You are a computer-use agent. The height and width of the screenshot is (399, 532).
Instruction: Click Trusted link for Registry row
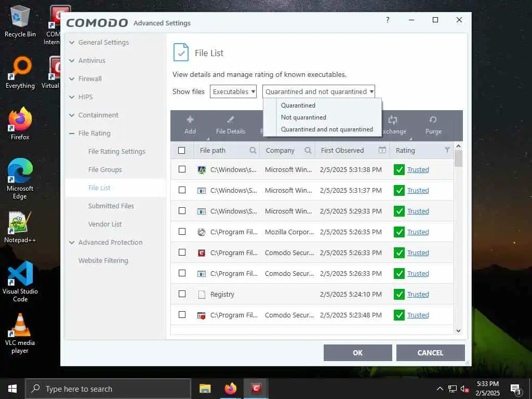pyautogui.click(x=418, y=295)
